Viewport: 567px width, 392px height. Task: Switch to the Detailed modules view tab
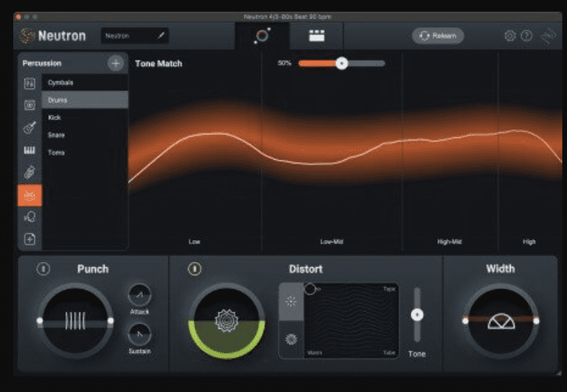[x=317, y=36]
